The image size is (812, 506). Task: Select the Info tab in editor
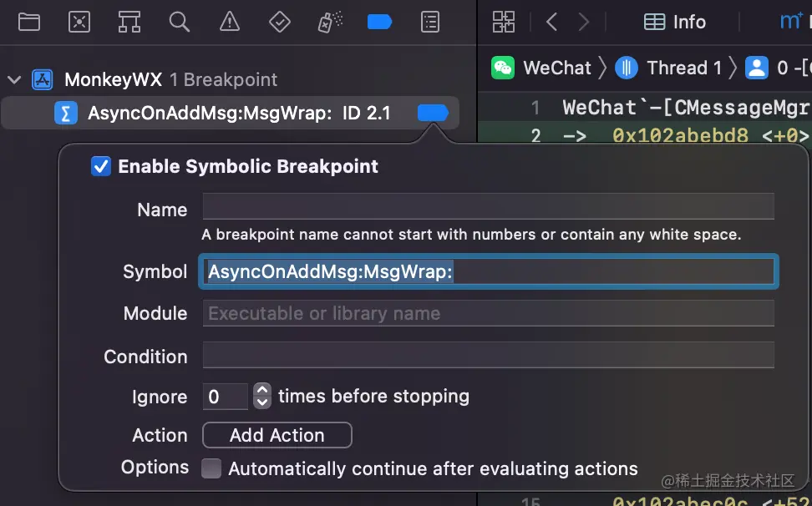click(675, 23)
